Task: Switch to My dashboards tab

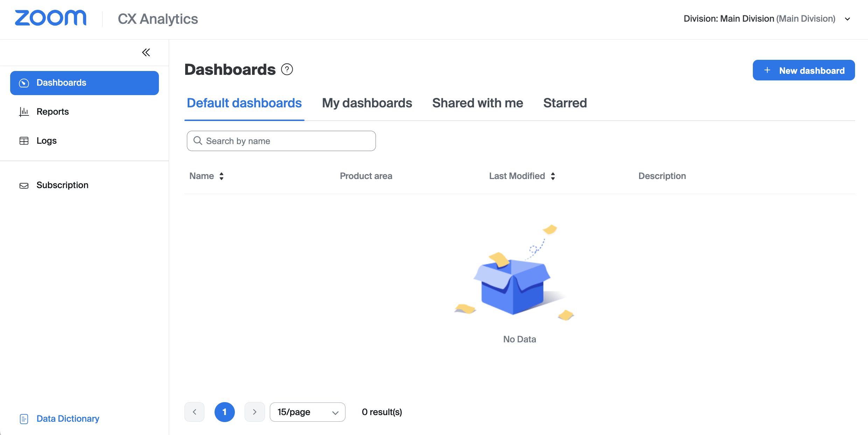Action: (x=366, y=103)
